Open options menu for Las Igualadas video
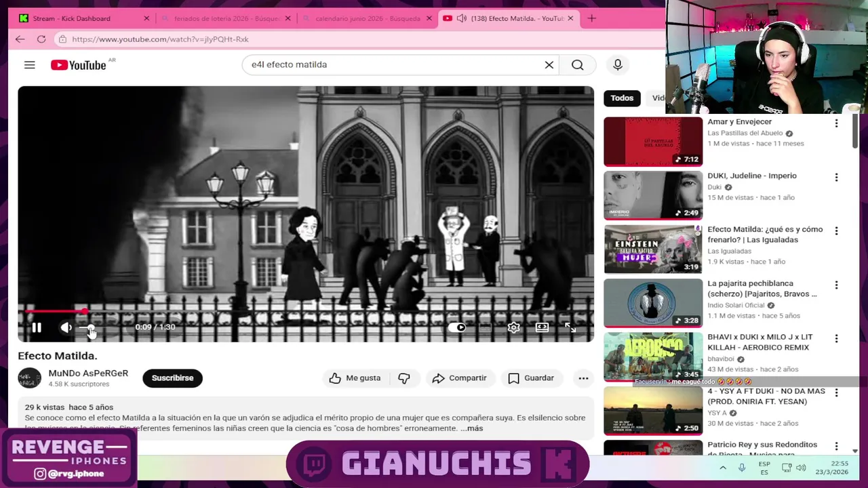This screenshot has height=488, width=868. click(836, 231)
